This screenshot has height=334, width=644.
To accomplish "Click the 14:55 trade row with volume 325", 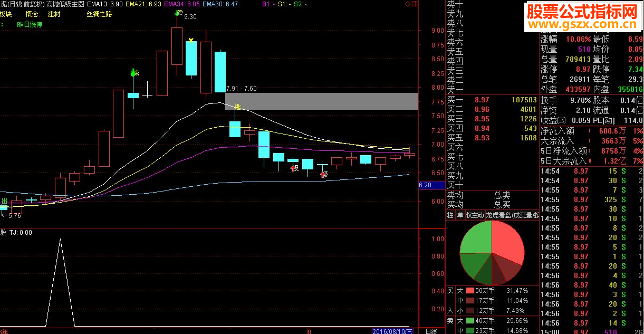I will (x=592, y=199).
